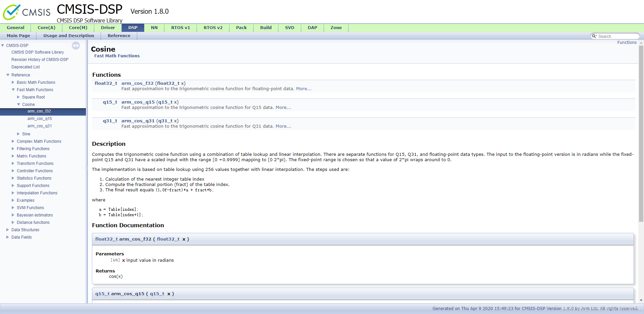Expand Matrix Functions arrow
Viewport: 644px width, 314px height.
point(13,156)
